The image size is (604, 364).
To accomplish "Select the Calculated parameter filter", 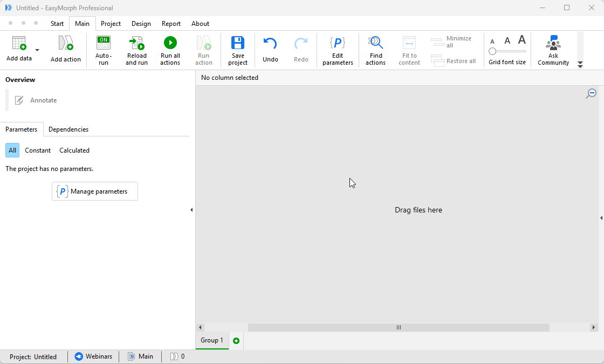I will coord(74,150).
